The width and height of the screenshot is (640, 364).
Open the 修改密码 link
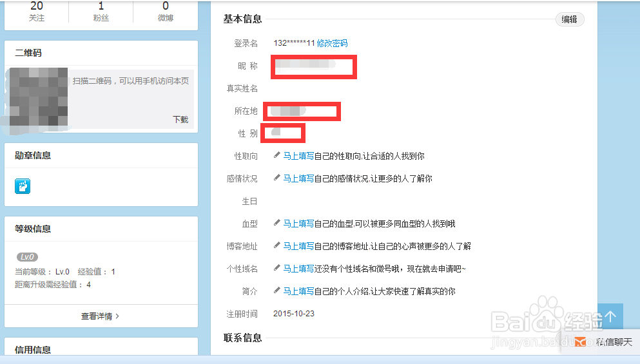(332, 43)
